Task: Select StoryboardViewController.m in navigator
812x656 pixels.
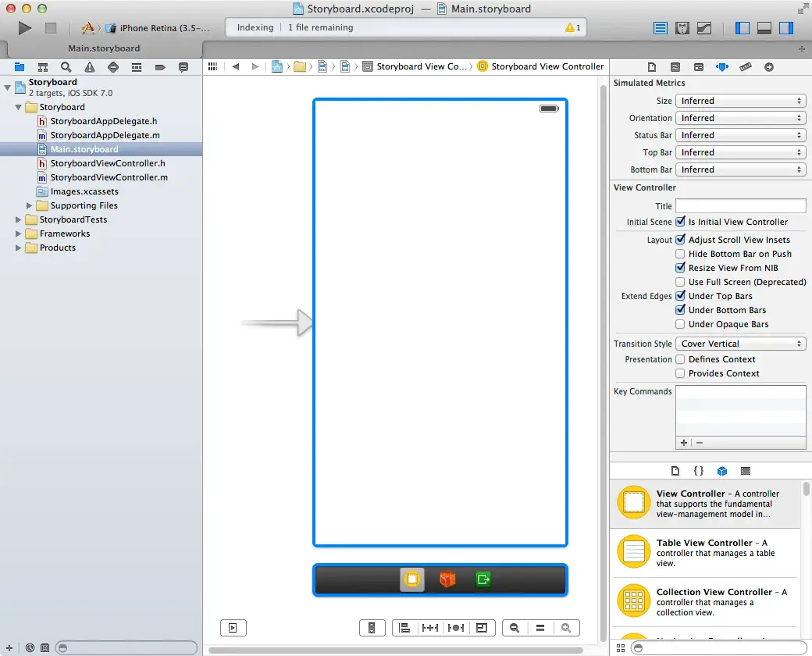Action: (x=109, y=177)
